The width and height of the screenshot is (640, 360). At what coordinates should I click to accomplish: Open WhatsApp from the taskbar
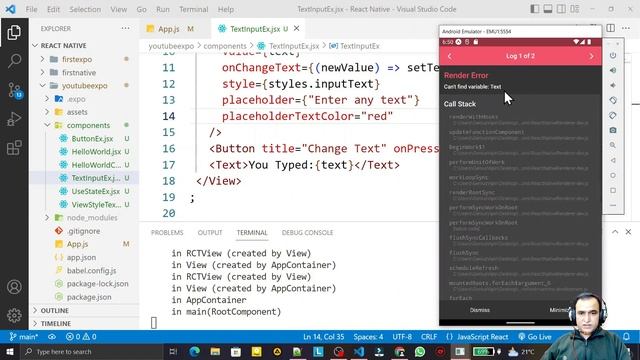(420, 351)
